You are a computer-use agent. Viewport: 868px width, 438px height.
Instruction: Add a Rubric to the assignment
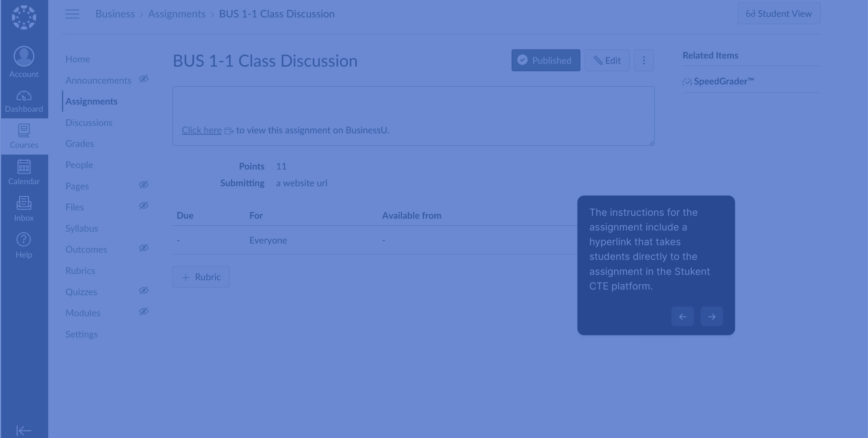coord(201,277)
